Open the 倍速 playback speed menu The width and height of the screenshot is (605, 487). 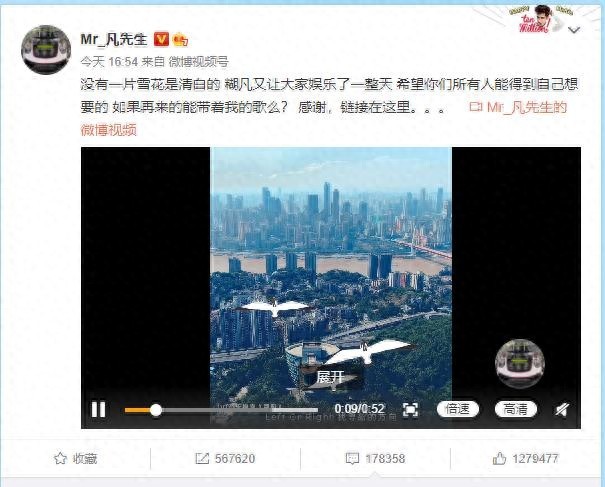click(458, 409)
